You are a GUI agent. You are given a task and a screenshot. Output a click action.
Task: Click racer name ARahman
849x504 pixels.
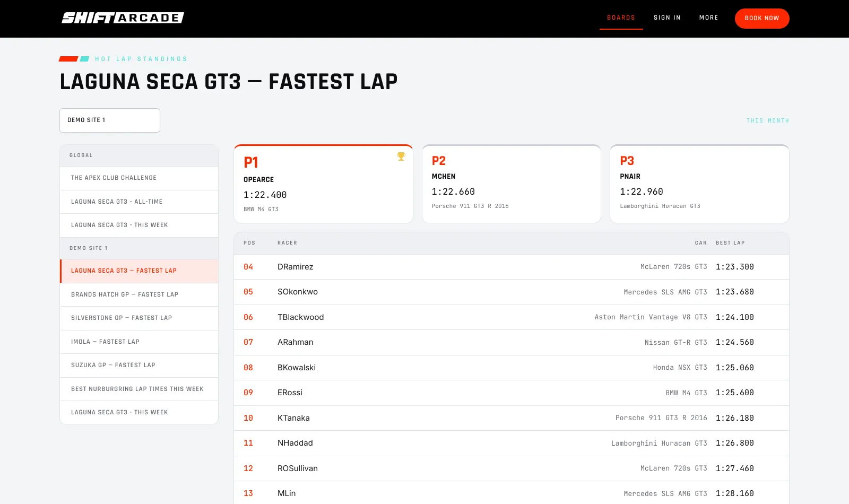click(x=295, y=342)
